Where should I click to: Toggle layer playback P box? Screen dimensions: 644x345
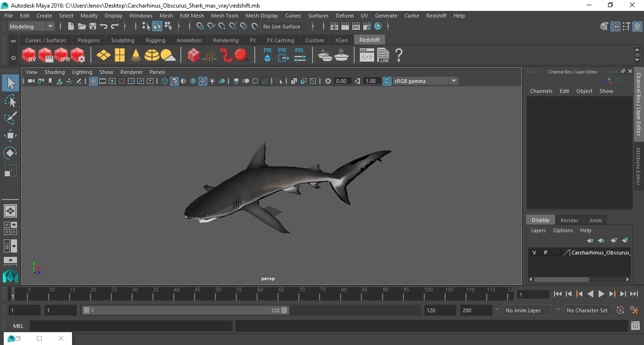546,253
